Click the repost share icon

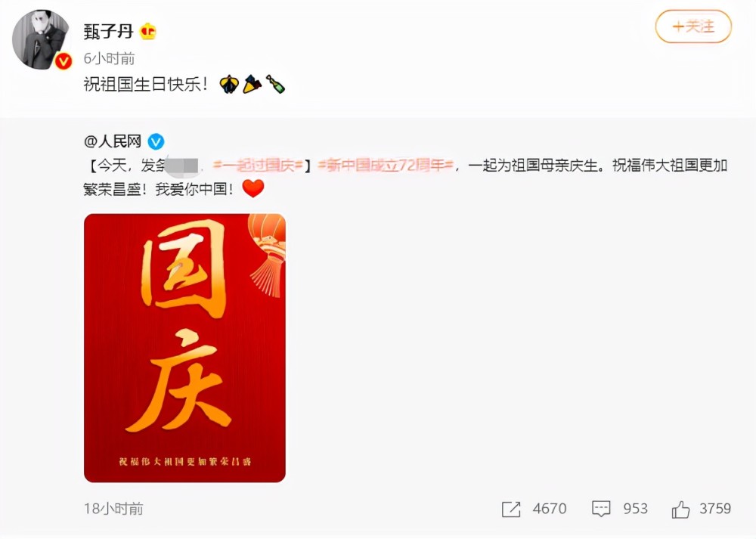click(511, 509)
